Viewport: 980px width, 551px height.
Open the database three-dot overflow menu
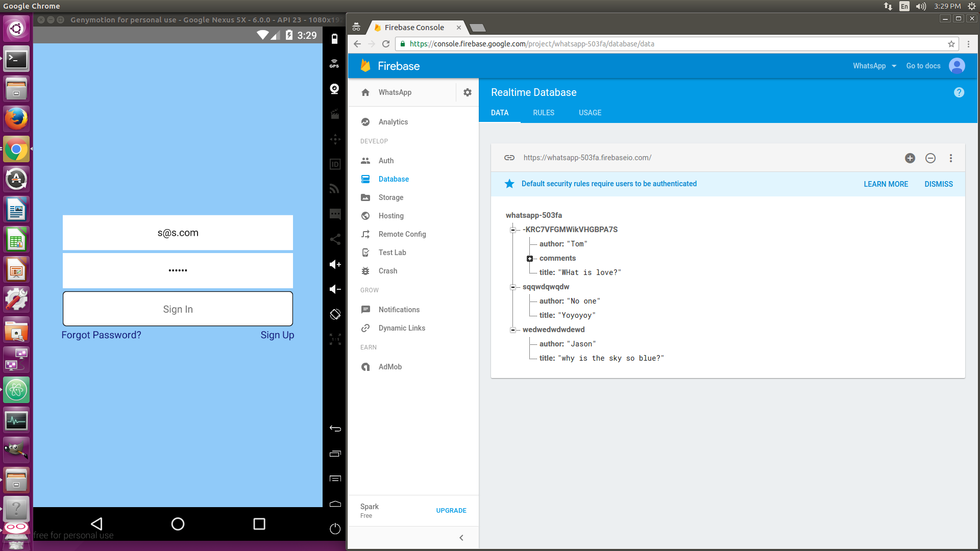(950, 158)
